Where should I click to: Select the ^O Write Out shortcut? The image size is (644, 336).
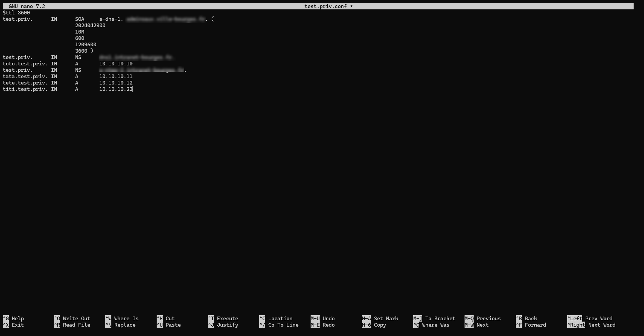tap(72, 319)
